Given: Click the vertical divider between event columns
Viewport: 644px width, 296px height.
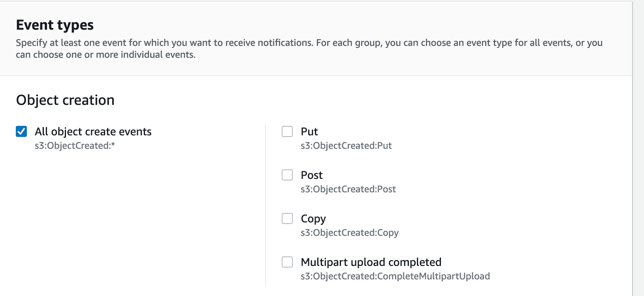Looking at the screenshot, I should pyautogui.click(x=266, y=204).
